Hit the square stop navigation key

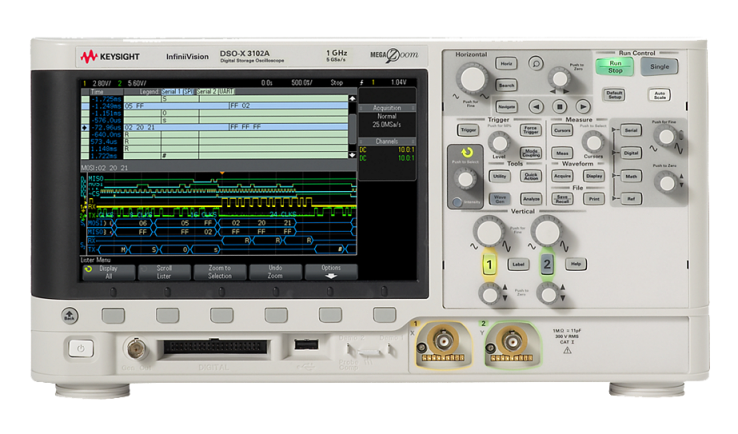(x=559, y=107)
